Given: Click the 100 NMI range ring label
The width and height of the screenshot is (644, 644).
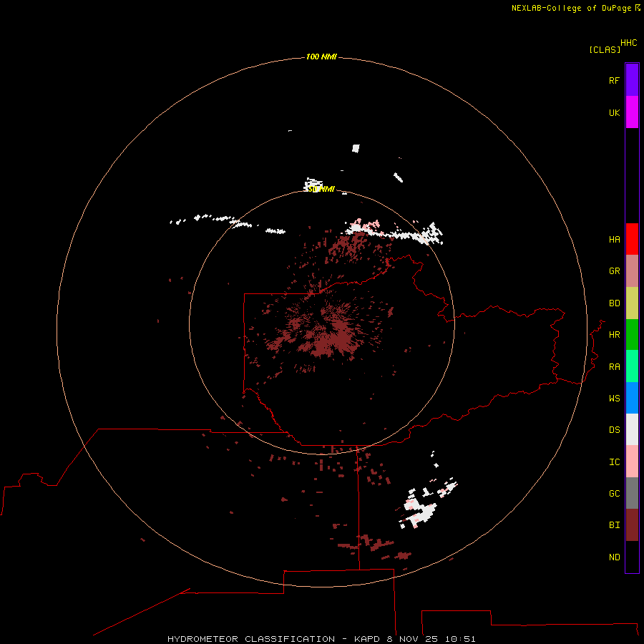Looking at the screenshot, I should tap(321, 57).
